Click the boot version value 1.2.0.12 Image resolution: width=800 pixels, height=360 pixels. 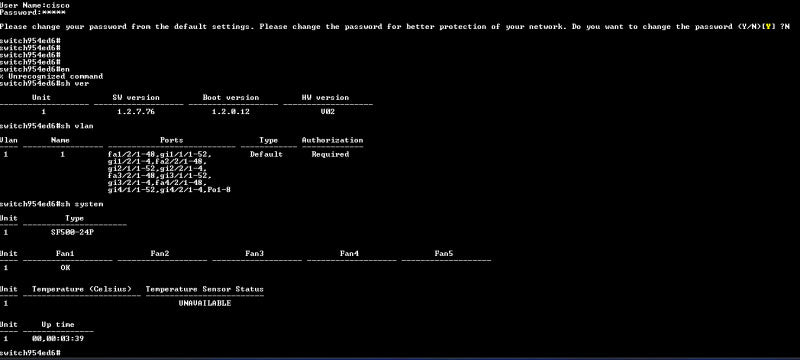pyautogui.click(x=231, y=112)
